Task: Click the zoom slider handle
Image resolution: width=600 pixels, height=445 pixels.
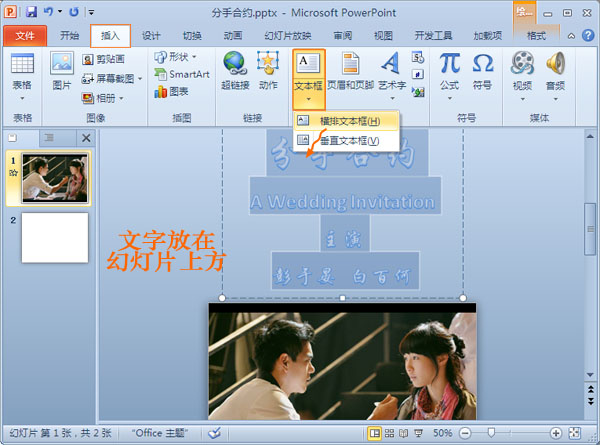Action: click(x=491, y=433)
